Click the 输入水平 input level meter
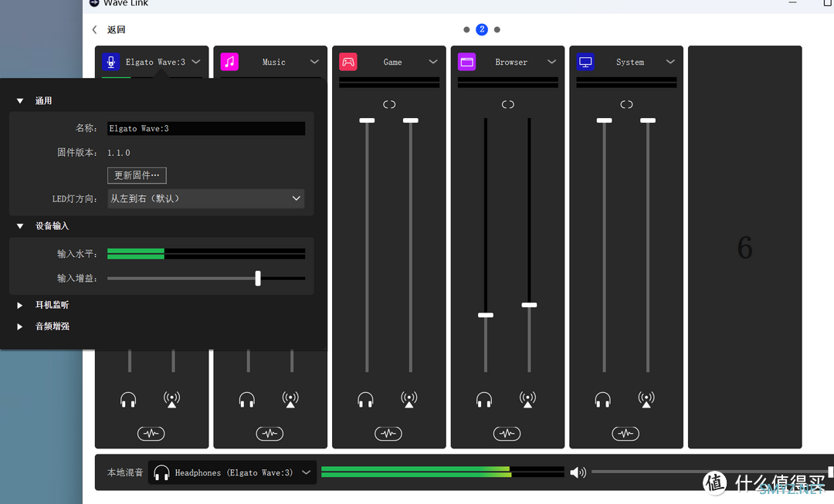 pyautogui.click(x=206, y=254)
